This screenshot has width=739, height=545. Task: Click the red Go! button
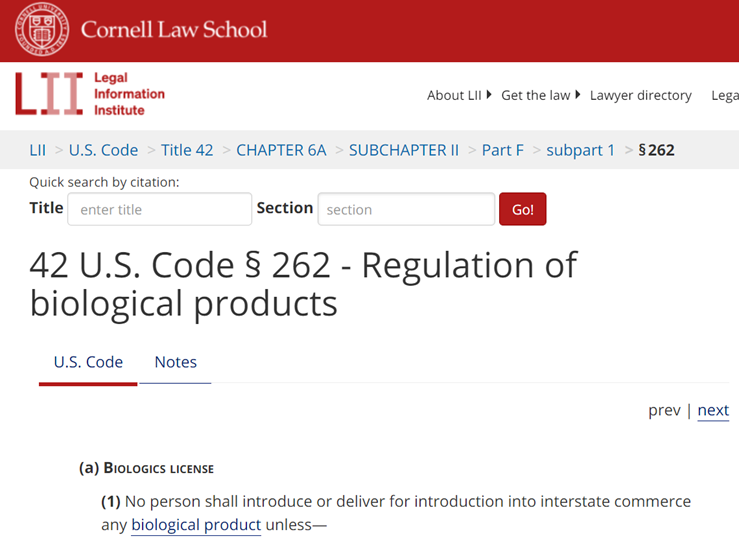pos(523,209)
